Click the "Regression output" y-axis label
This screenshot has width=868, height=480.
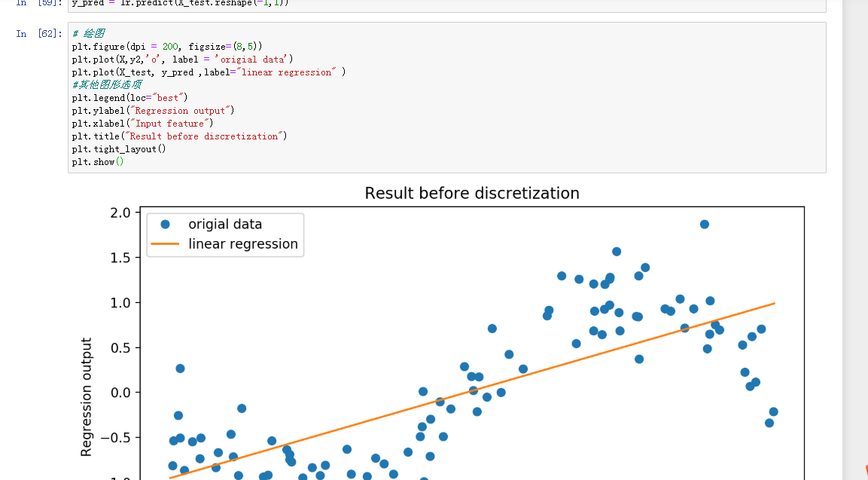(x=87, y=396)
